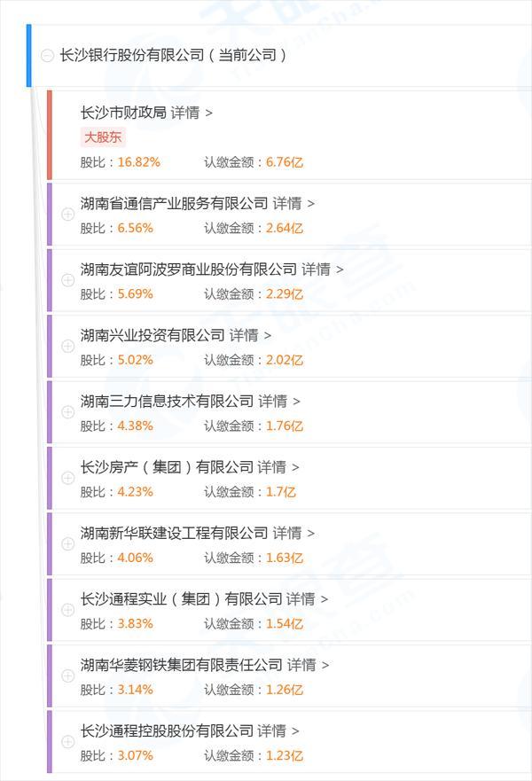Expand 长沙通程控股股份有限公司 node
Image resolution: width=532 pixels, height=781 pixels.
[67, 742]
